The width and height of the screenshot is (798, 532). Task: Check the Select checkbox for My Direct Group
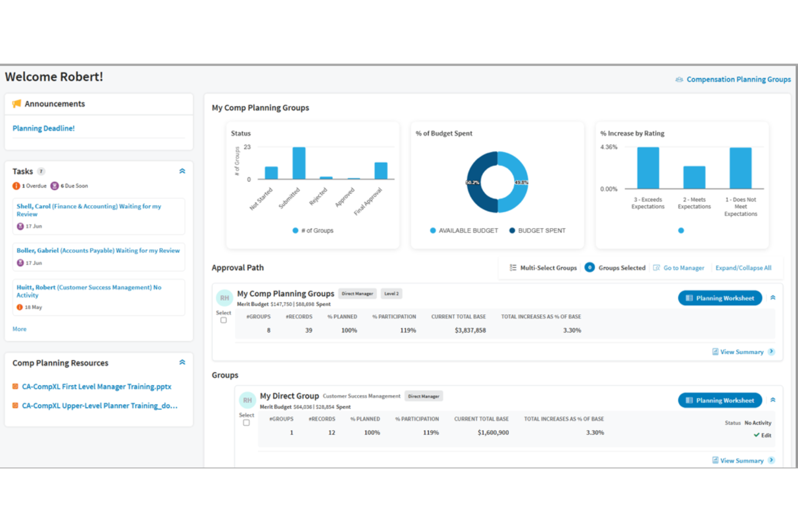pyautogui.click(x=246, y=423)
